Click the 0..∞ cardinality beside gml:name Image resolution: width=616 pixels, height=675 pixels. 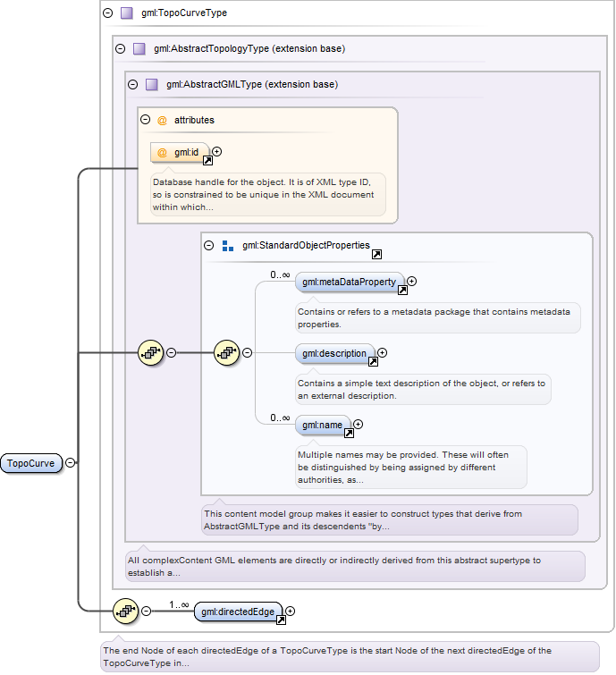(280, 418)
